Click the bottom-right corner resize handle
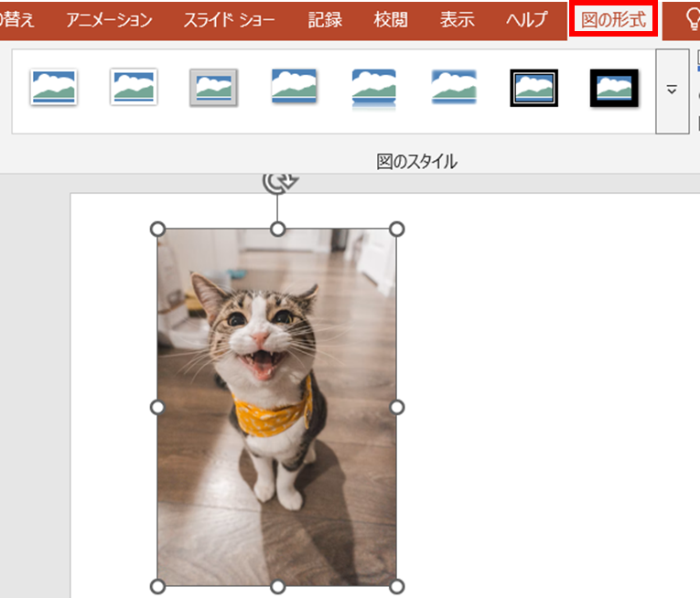The image size is (700, 598). 397,586
